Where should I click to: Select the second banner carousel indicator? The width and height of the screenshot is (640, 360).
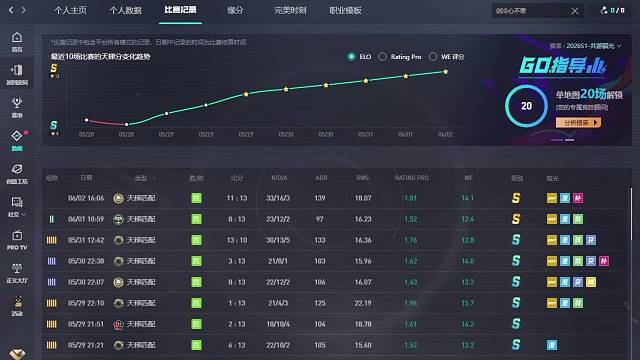[570, 140]
